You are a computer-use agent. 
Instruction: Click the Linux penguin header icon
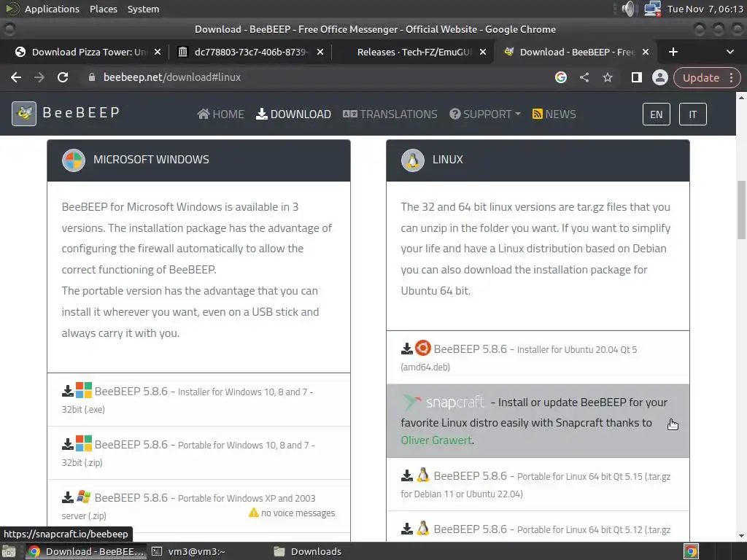tap(413, 160)
